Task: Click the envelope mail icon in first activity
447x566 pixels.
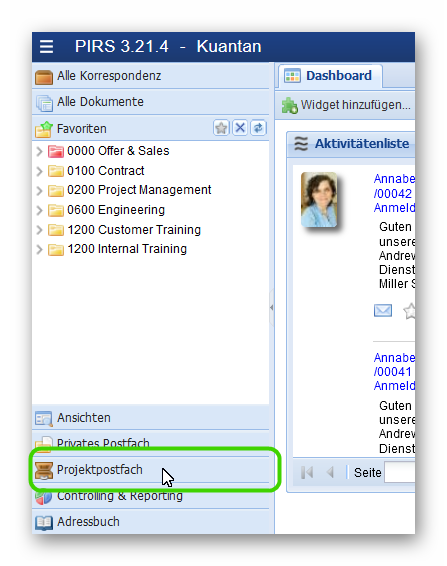Action: pos(383,310)
